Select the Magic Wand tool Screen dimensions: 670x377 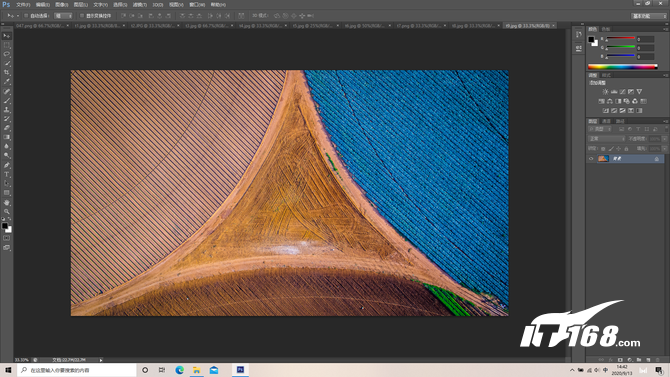click(x=6, y=63)
